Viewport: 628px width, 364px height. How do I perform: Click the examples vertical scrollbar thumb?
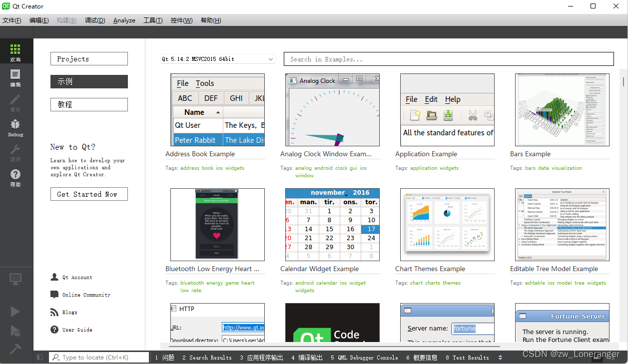tap(623, 82)
